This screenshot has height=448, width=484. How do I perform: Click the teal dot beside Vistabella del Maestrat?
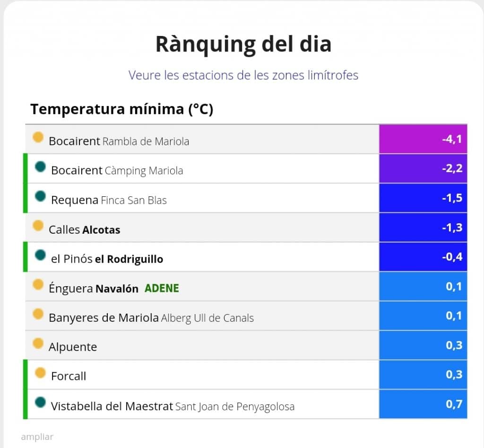40,402
